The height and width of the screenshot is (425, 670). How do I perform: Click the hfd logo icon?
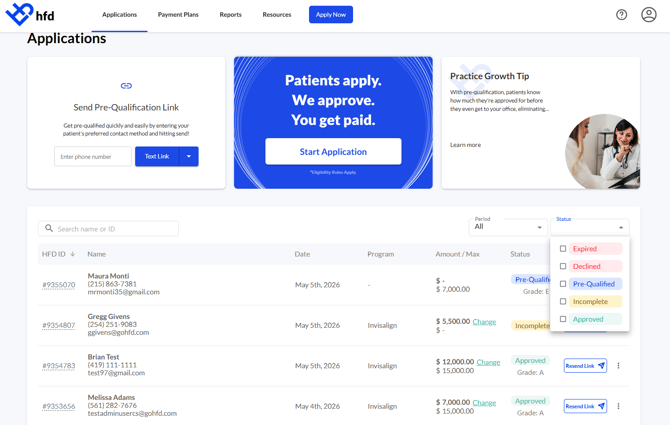tap(19, 14)
